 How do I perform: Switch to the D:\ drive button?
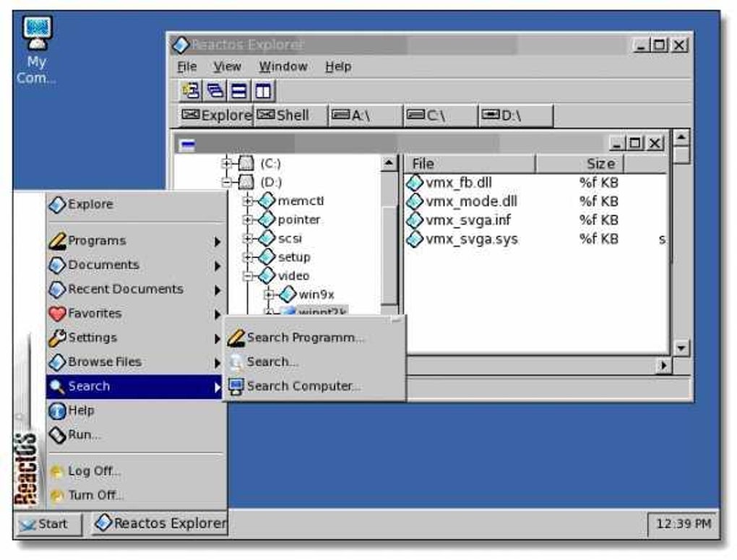[516, 116]
